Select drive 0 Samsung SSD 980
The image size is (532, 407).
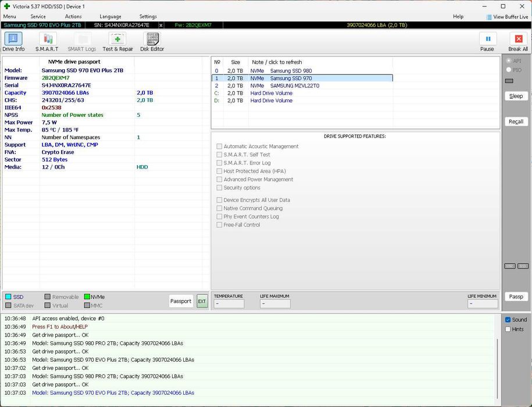[302, 71]
